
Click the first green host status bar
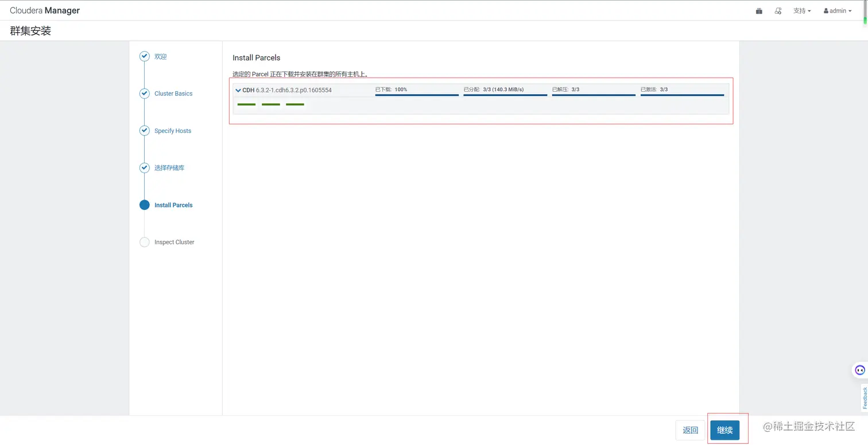(246, 104)
